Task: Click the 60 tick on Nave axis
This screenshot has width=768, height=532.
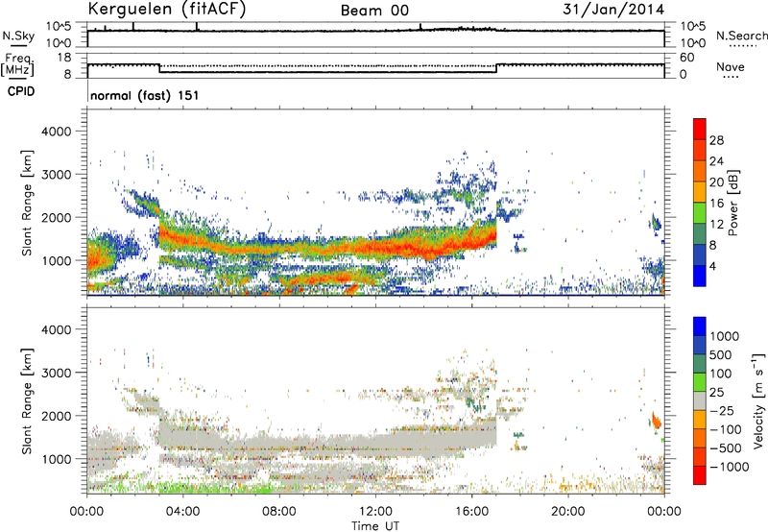Action: click(x=687, y=58)
